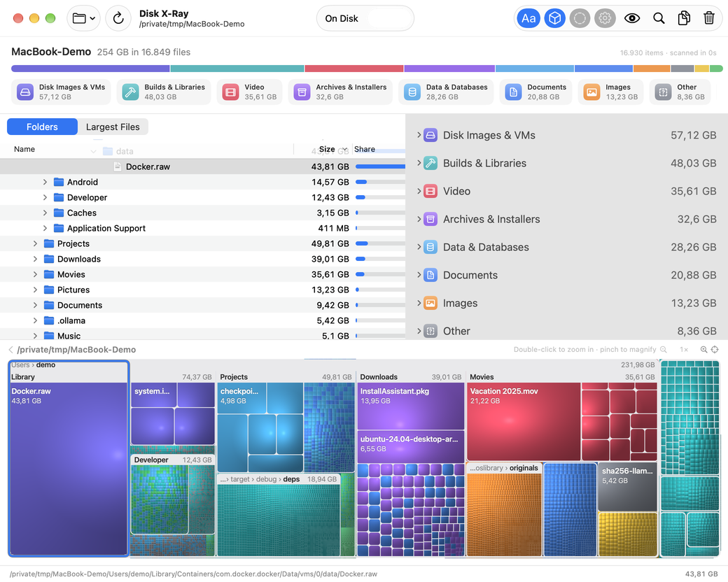Click the trash icon in the toolbar
728x582 pixels.
pos(709,19)
